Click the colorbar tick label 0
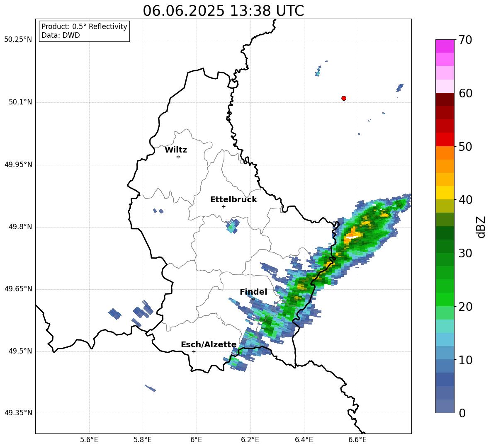The height and width of the screenshot is (448, 491). point(462,413)
